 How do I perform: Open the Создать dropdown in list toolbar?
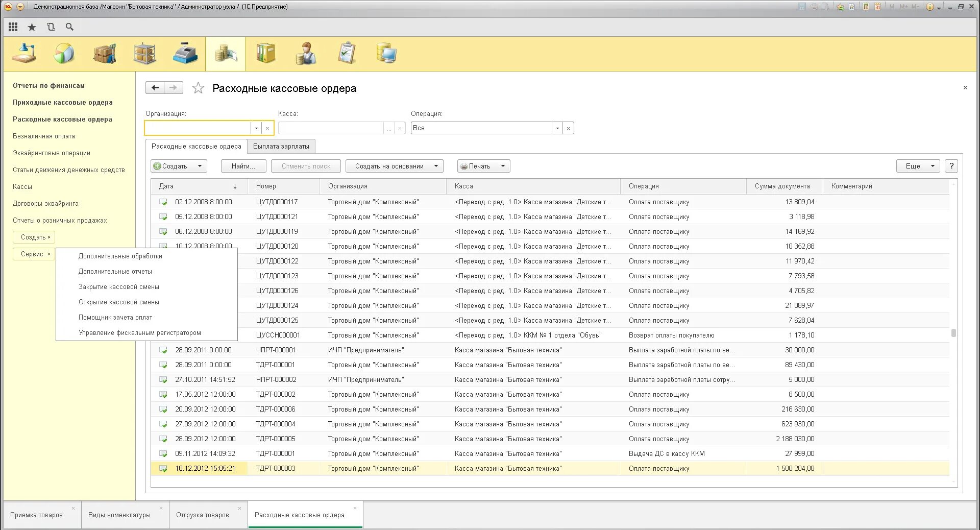click(x=179, y=166)
